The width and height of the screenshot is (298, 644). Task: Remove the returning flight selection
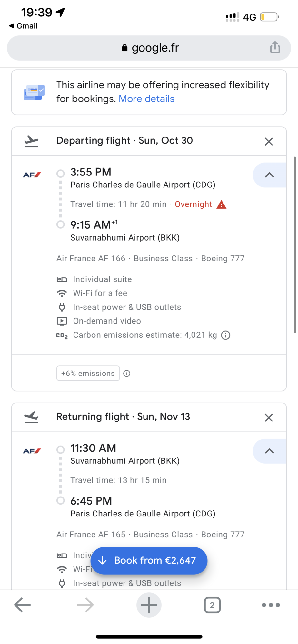(x=269, y=418)
